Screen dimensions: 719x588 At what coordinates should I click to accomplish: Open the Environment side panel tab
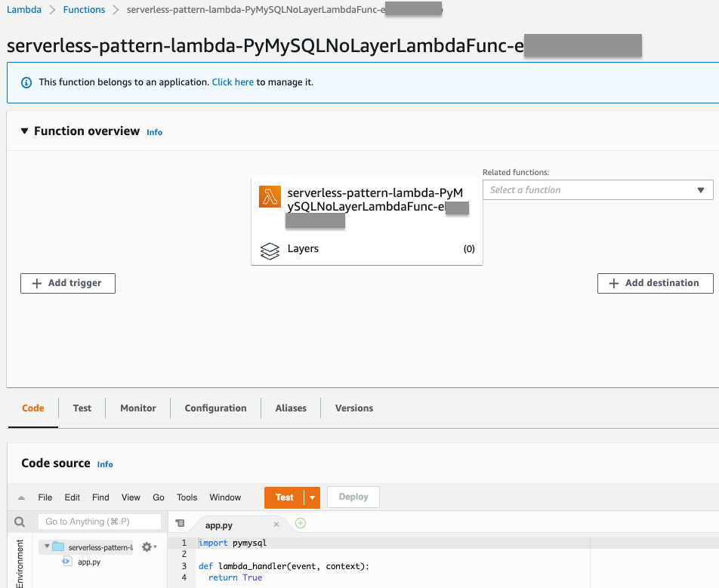pyautogui.click(x=20, y=563)
